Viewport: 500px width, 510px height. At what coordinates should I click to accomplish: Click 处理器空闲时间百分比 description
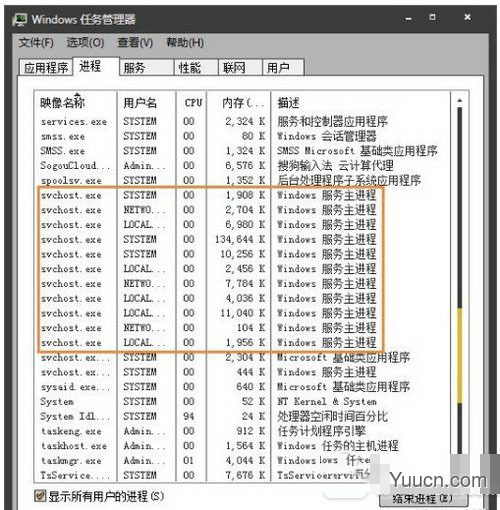click(332, 416)
